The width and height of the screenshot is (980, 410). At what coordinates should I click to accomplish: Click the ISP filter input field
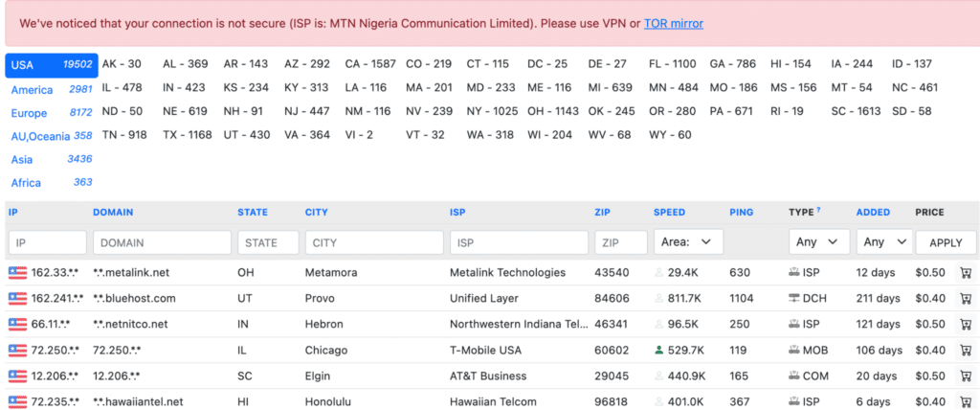tap(519, 242)
